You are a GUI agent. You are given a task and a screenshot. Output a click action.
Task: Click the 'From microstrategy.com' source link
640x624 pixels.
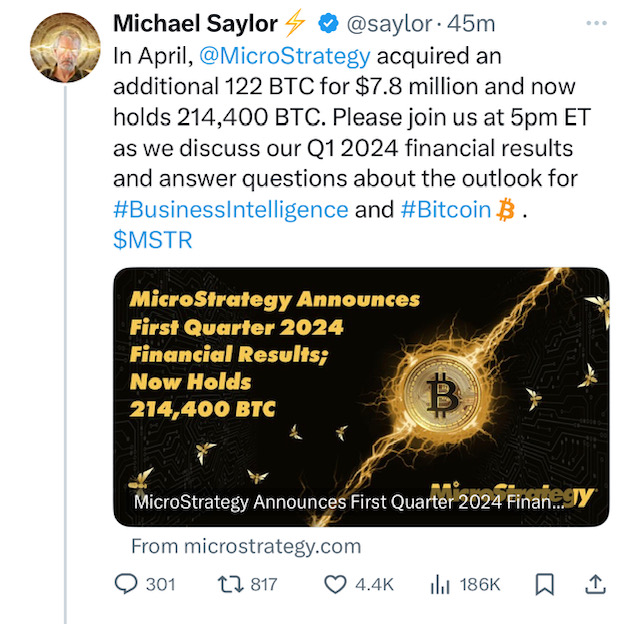click(x=246, y=546)
